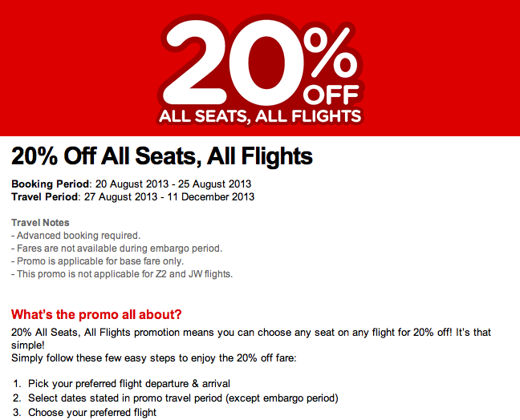
Task: Click step 3 'Choose your preferred flight'
Action: pyautogui.click(x=84, y=412)
